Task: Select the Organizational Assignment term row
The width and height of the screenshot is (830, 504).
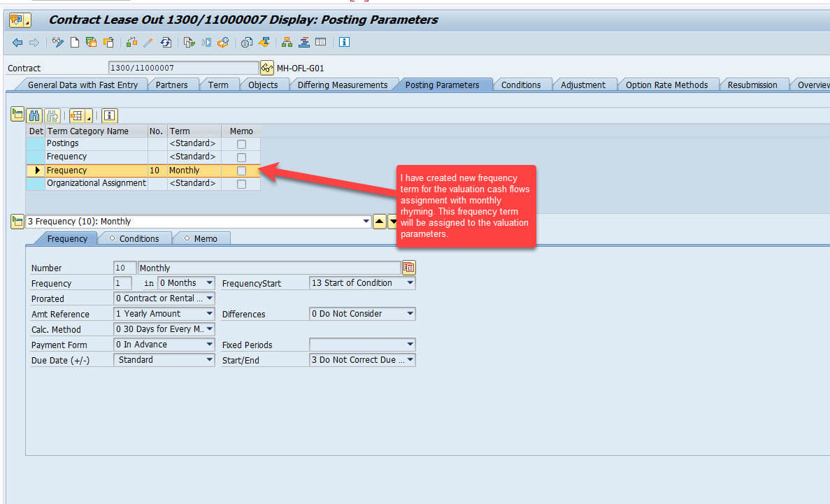Action: click(x=96, y=183)
